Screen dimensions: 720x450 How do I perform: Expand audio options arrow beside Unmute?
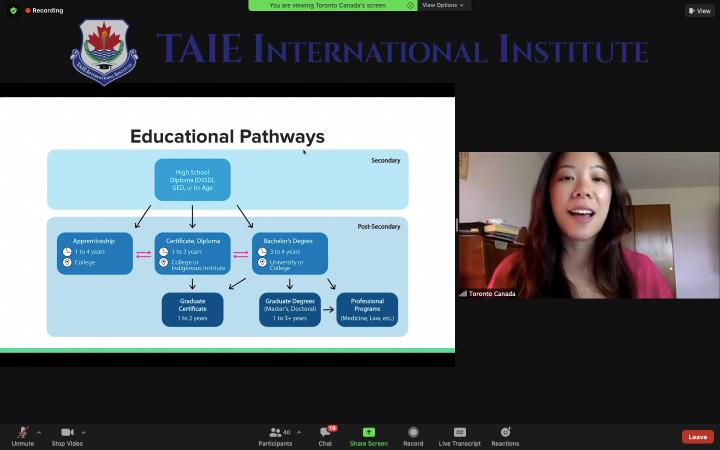point(39,432)
